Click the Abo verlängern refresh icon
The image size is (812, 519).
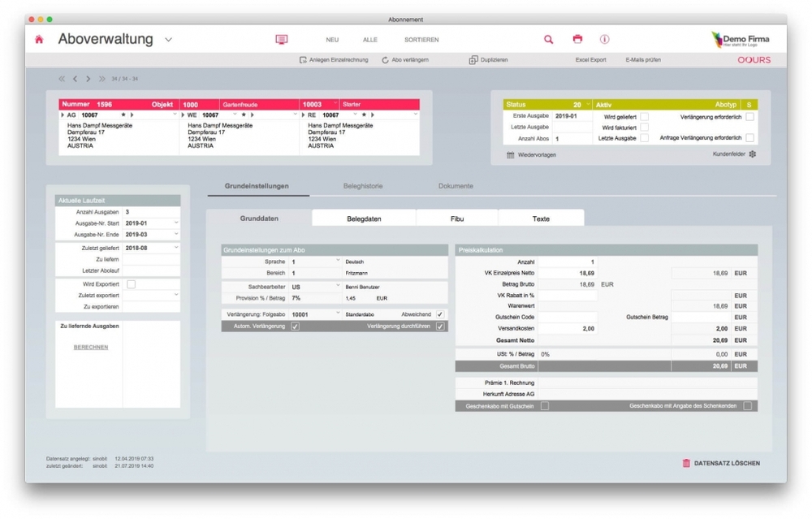pyautogui.click(x=385, y=60)
